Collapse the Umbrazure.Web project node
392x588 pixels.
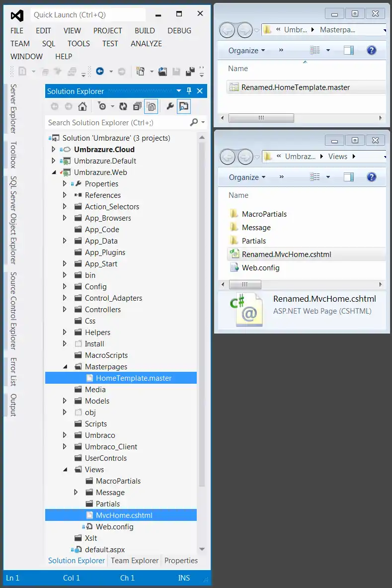(x=54, y=172)
